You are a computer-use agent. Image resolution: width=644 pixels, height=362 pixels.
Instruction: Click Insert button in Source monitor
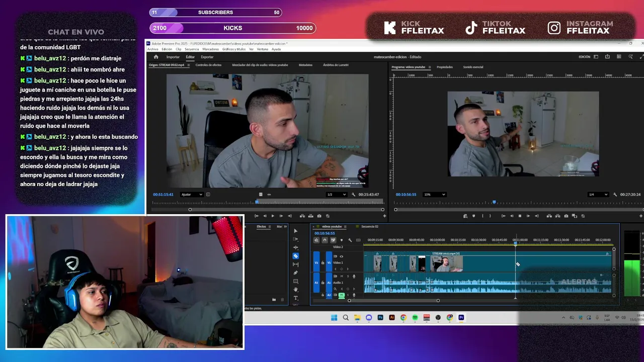pos(302,216)
